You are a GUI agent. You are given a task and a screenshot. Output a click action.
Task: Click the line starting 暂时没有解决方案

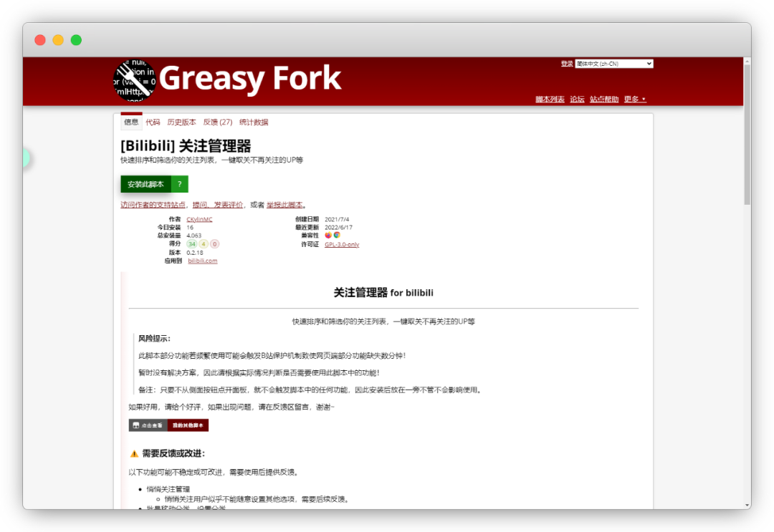point(259,373)
